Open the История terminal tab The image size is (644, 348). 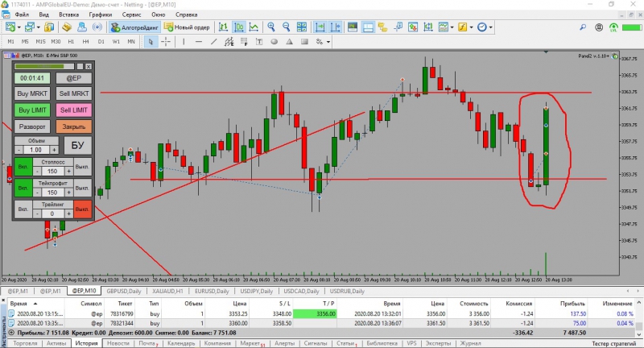coord(86,343)
